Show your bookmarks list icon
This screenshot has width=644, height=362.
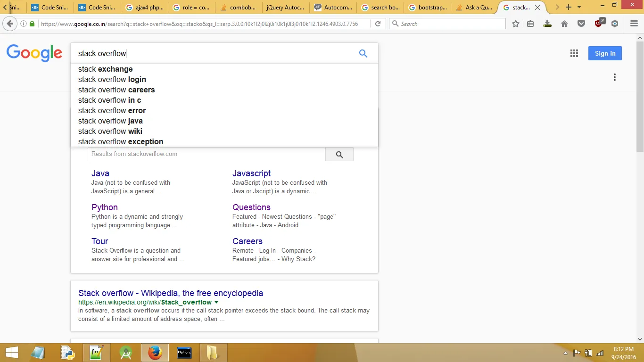coord(530,24)
